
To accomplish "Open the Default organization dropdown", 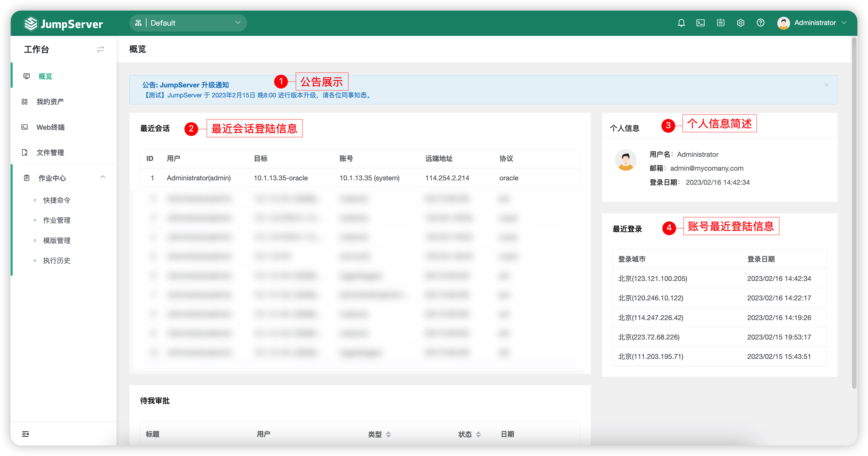I will tap(188, 23).
